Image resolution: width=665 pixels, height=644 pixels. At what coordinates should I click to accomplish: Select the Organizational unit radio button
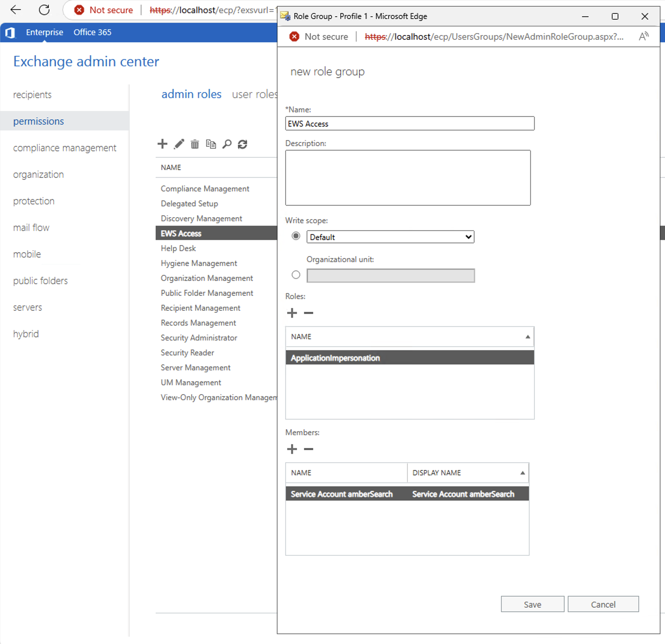[296, 275]
